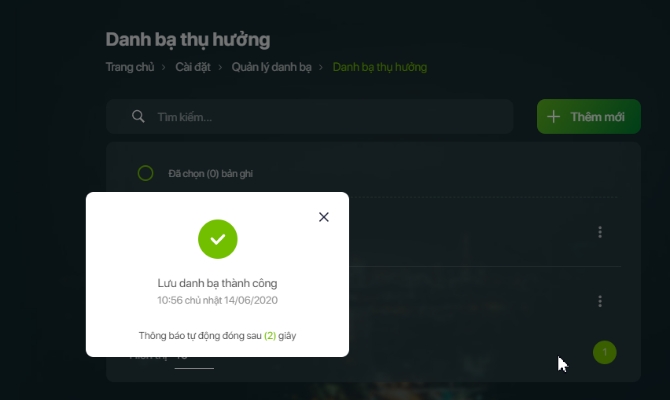Click the magnifier search icon
670x400 pixels.
click(x=138, y=116)
